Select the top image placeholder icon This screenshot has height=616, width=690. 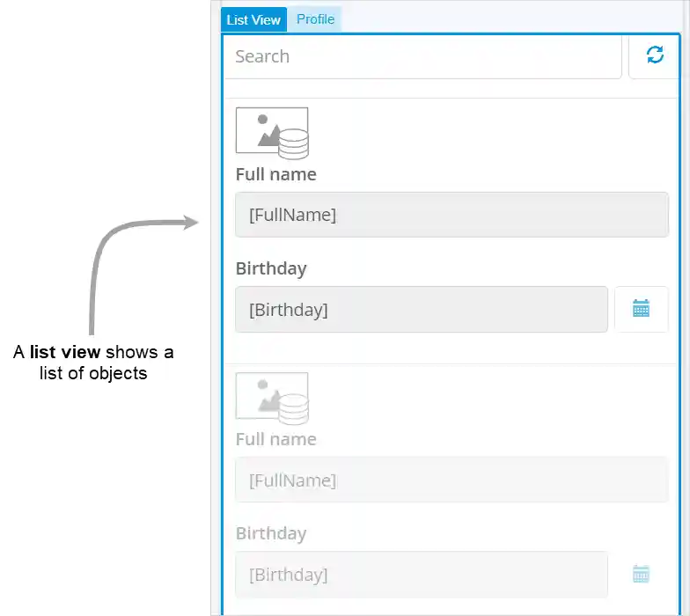272,132
